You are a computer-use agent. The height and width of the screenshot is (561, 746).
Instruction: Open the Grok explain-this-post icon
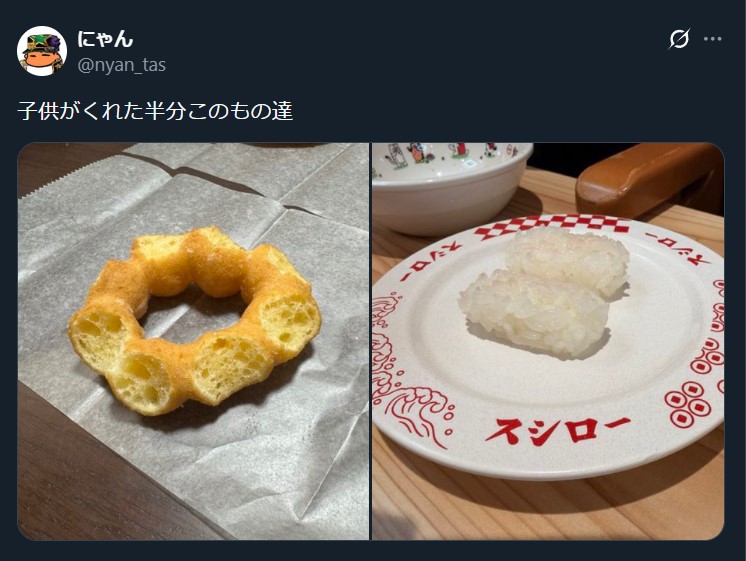[x=679, y=39]
